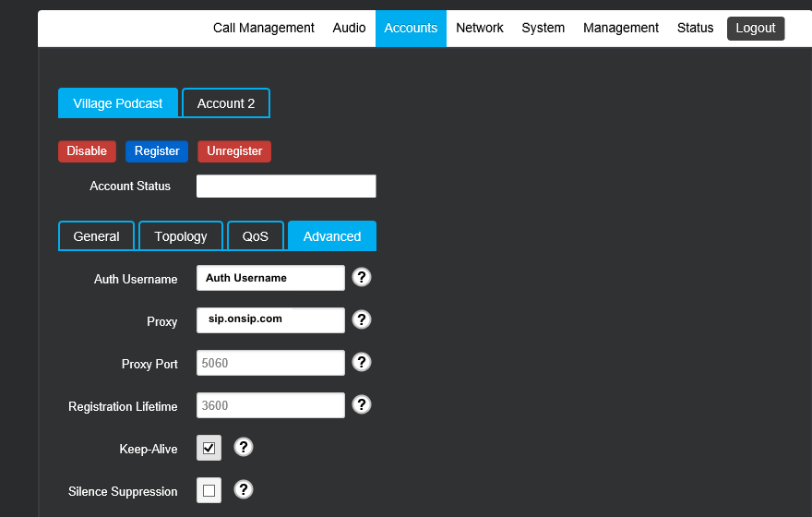This screenshot has width=812, height=517.
Task: Uncheck the Keep-Alive checkbox
Action: point(209,448)
